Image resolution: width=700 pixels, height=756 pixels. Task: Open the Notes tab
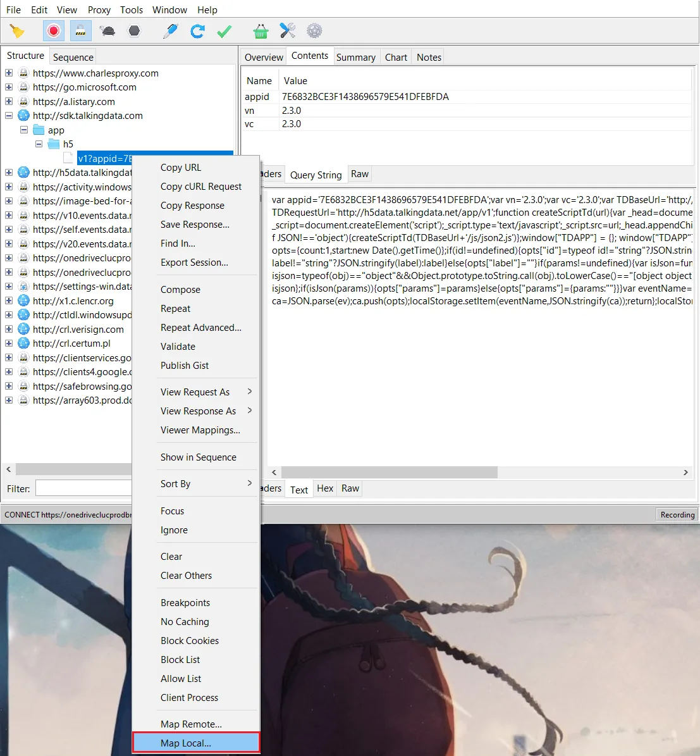coord(429,58)
